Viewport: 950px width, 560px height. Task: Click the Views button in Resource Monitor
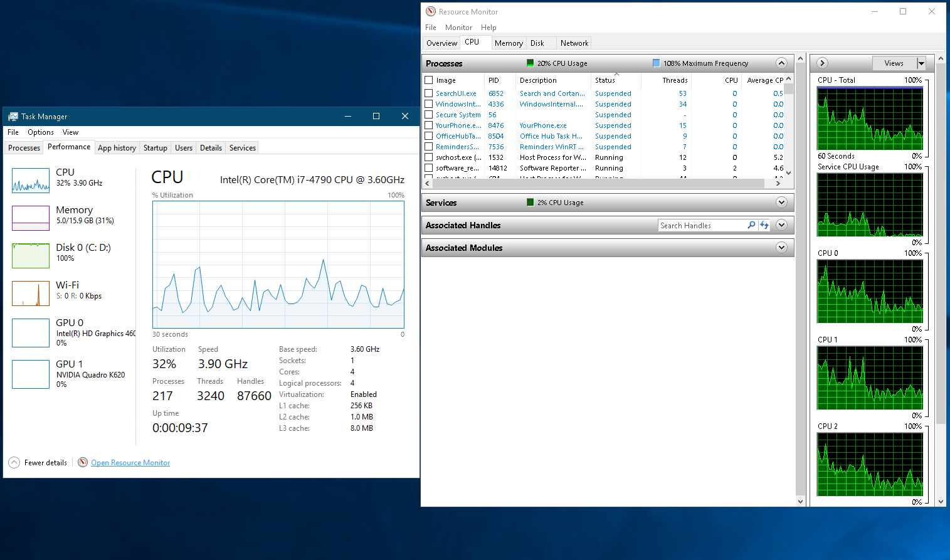(x=894, y=63)
